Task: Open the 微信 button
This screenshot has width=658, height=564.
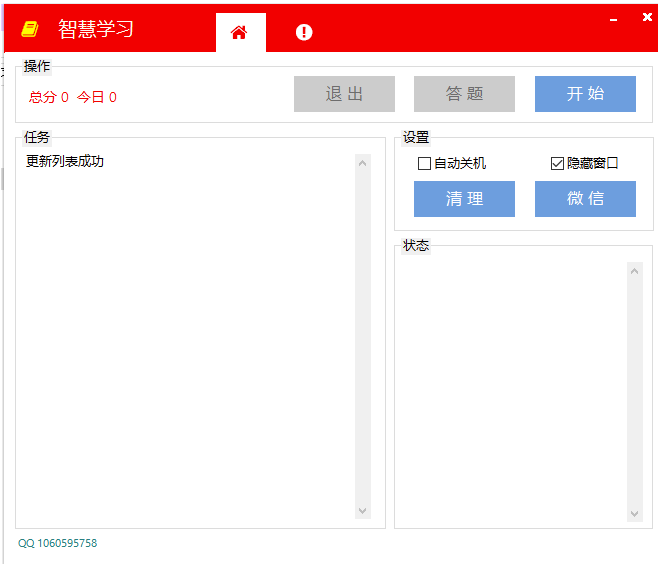Action: click(x=585, y=199)
